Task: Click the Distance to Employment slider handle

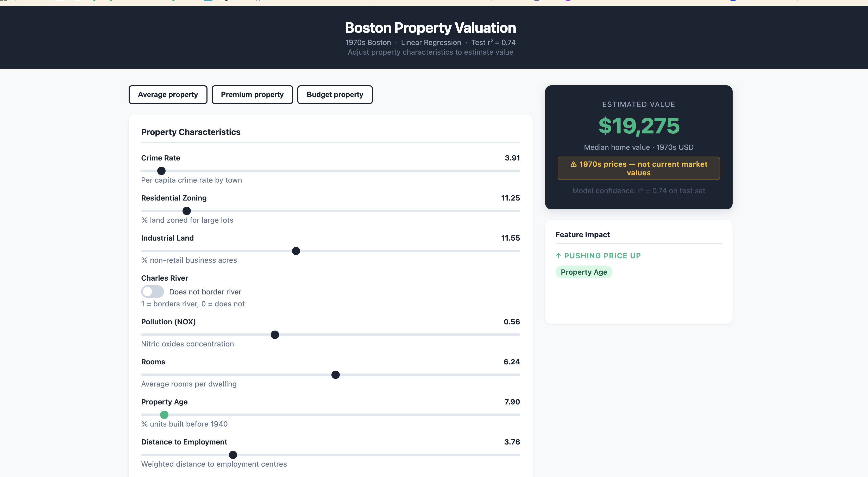Action: pos(233,455)
